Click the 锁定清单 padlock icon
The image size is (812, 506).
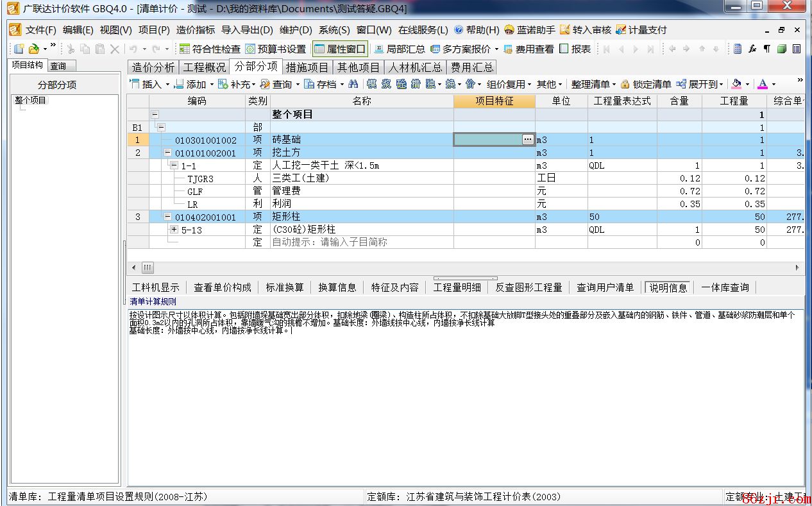coord(625,84)
